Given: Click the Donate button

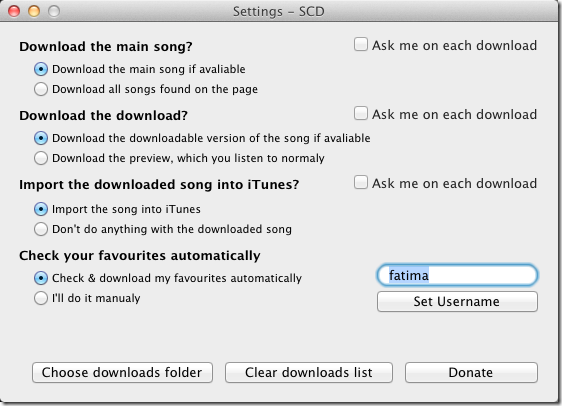Looking at the screenshot, I should point(471,372).
